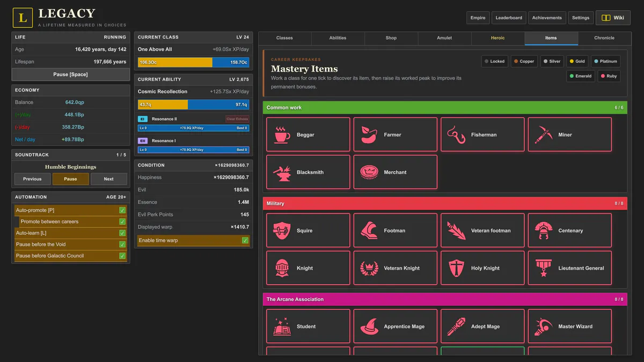Click the Ruby tier legend chip
Screen dimensions: 644x362
coord(608,76)
